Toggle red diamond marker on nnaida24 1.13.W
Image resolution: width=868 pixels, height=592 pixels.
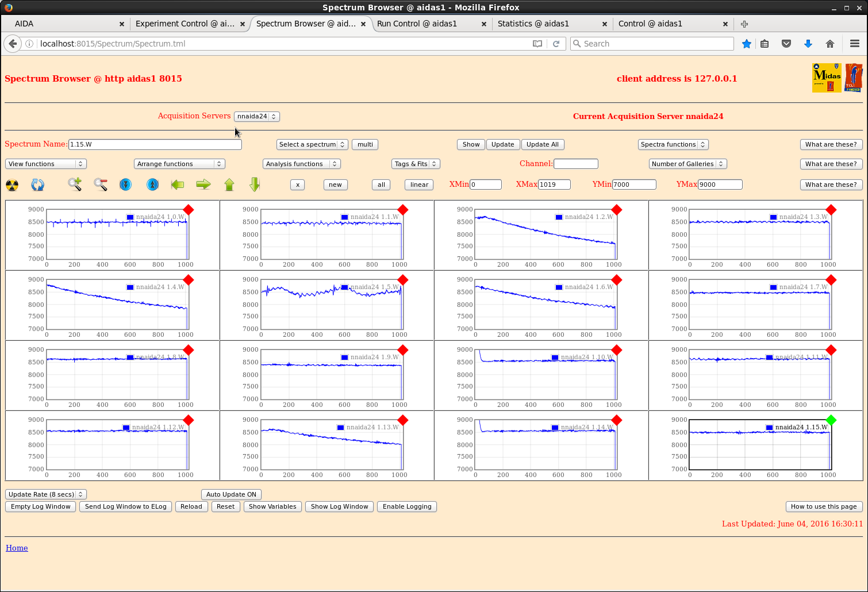(403, 420)
